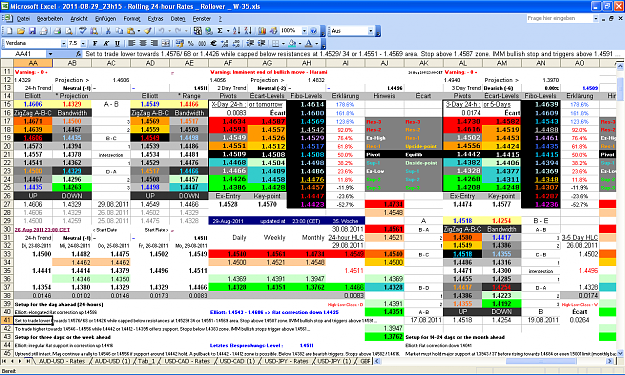Switch to the USD-JPY - Rates sheet tab
This screenshot has height=375, width=625.
pos(286,361)
